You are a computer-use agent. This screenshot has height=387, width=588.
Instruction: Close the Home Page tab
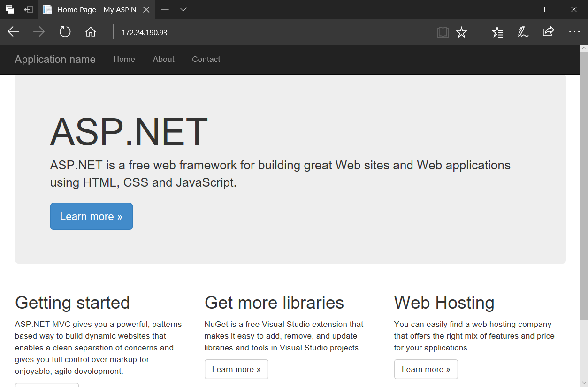[x=146, y=9]
